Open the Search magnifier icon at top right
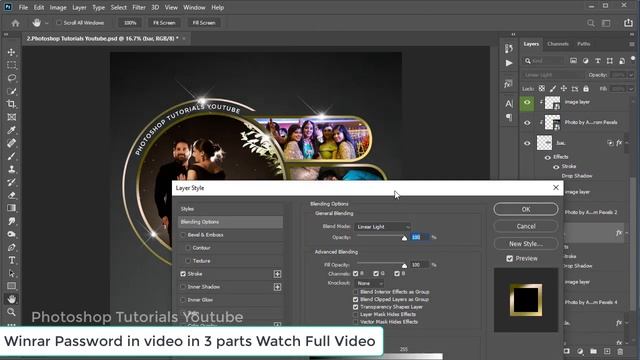Screen dimensions: 640x360 click(x=591, y=23)
